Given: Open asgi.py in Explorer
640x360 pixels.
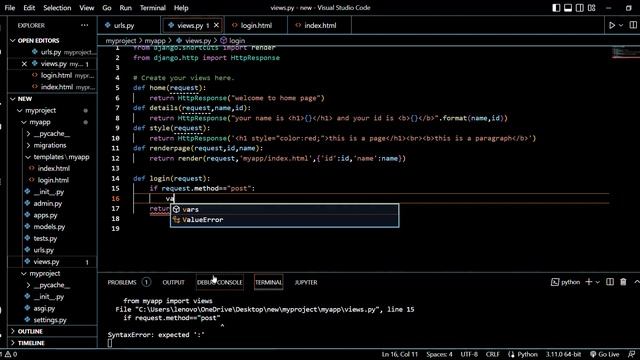Looking at the screenshot, I should point(52,309).
